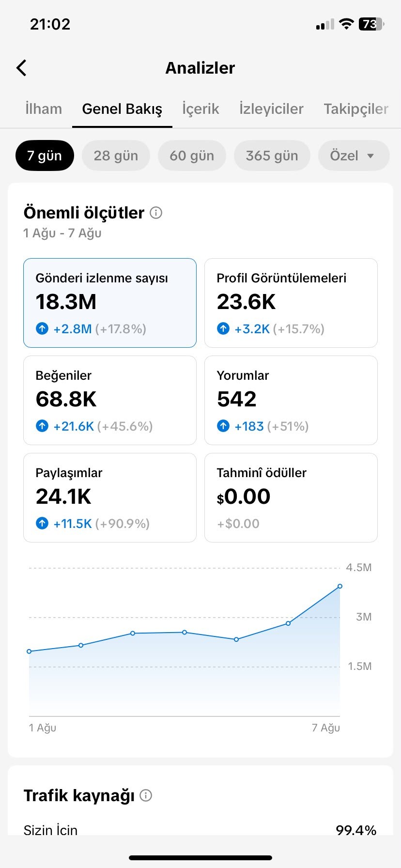The width and height of the screenshot is (401, 868).
Task: Tap the Sizin İçin traffic source row
Action: [x=200, y=830]
